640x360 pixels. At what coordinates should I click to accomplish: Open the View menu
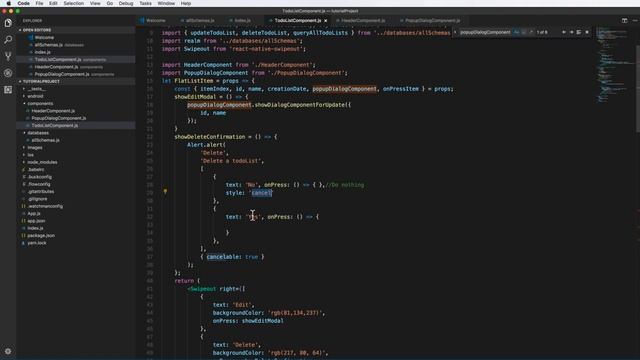pyautogui.click(x=95, y=3)
